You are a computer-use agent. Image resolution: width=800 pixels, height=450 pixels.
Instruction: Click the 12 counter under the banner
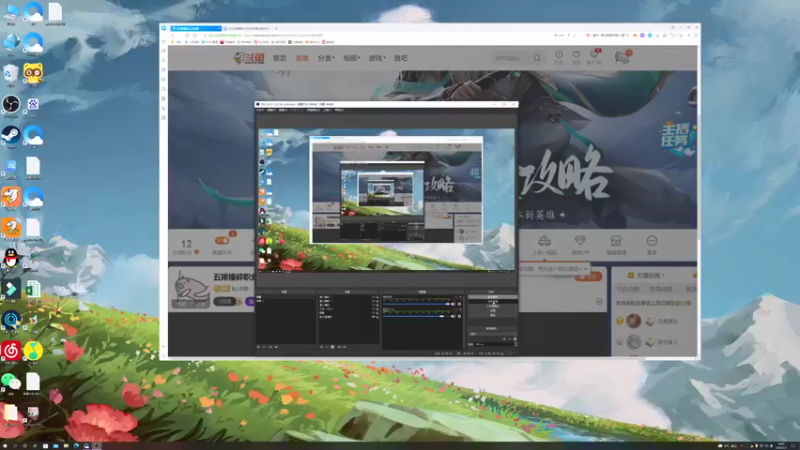[186, 244]
